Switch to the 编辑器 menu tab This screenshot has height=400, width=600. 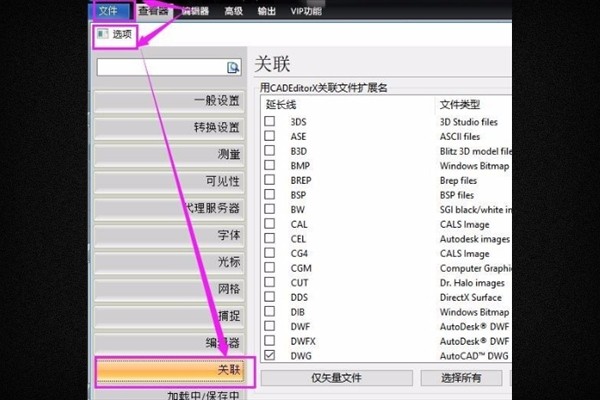(x=196, y=11)
